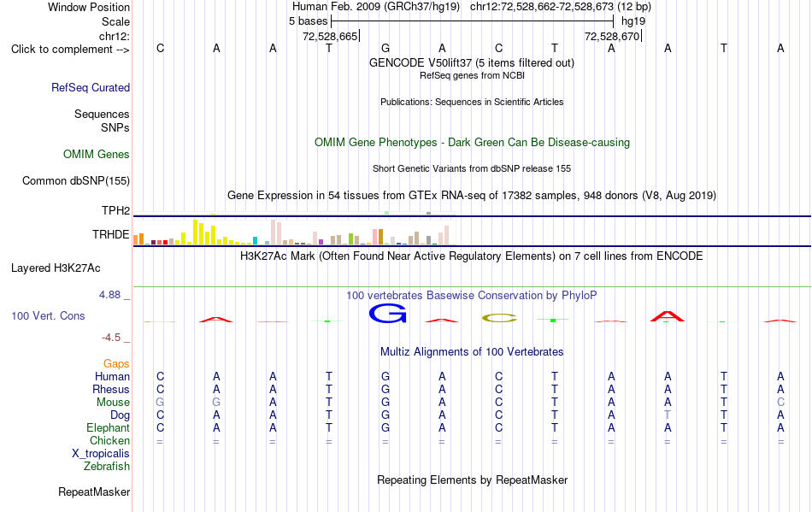Click Repeating Elements by RepeatMasker title
Image resolution: width=812 pixels, height=512 pixels.
[472, 480]
